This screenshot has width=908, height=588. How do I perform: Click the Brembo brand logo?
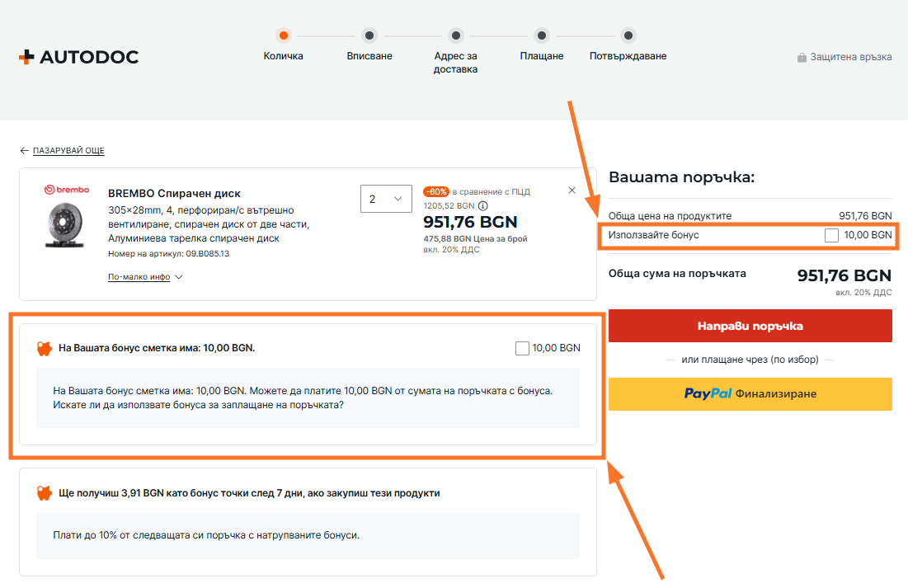tap(60, 190)
